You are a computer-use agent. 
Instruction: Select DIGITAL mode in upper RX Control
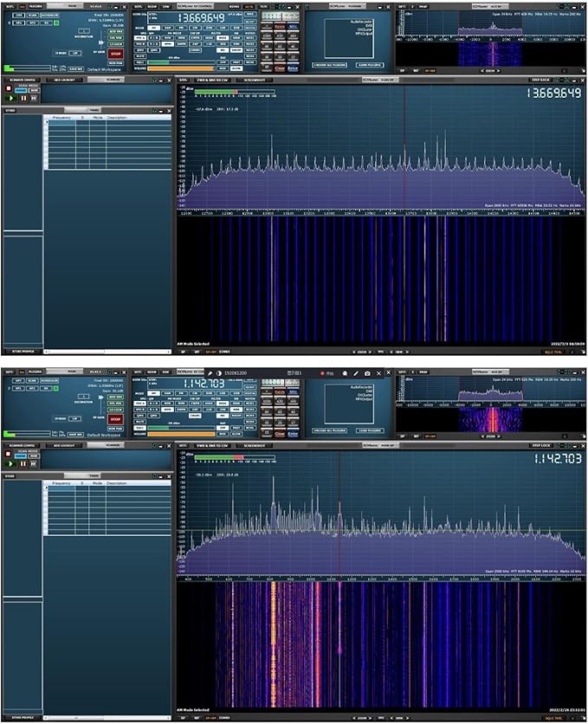click(250, 28)
